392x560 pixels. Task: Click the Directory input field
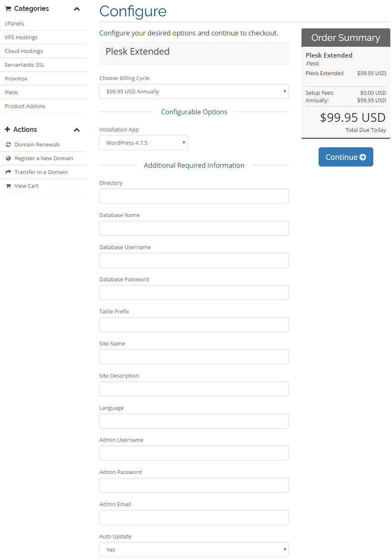coord(194,196)
